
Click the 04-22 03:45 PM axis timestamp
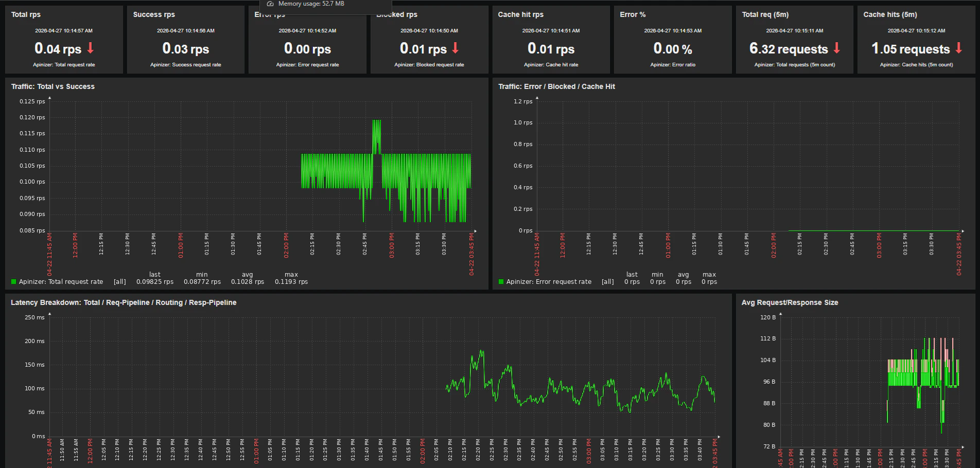pyautogui.click(x=472, y=252)
